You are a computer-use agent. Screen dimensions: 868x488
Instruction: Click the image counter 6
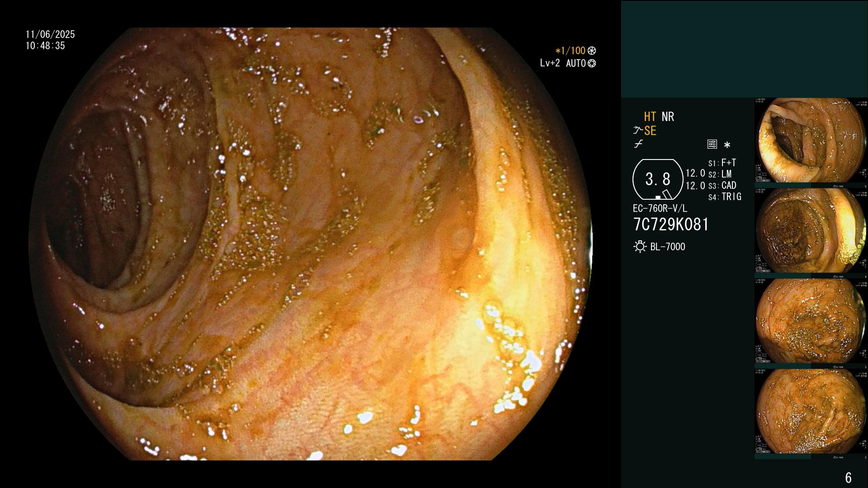pyautogui.click(x=848, y=478)
